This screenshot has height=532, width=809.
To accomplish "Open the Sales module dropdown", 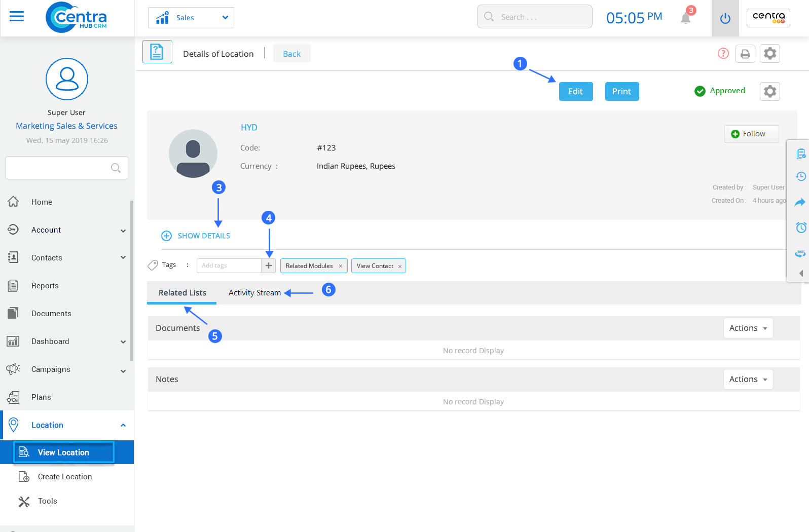I will (191, 18).
